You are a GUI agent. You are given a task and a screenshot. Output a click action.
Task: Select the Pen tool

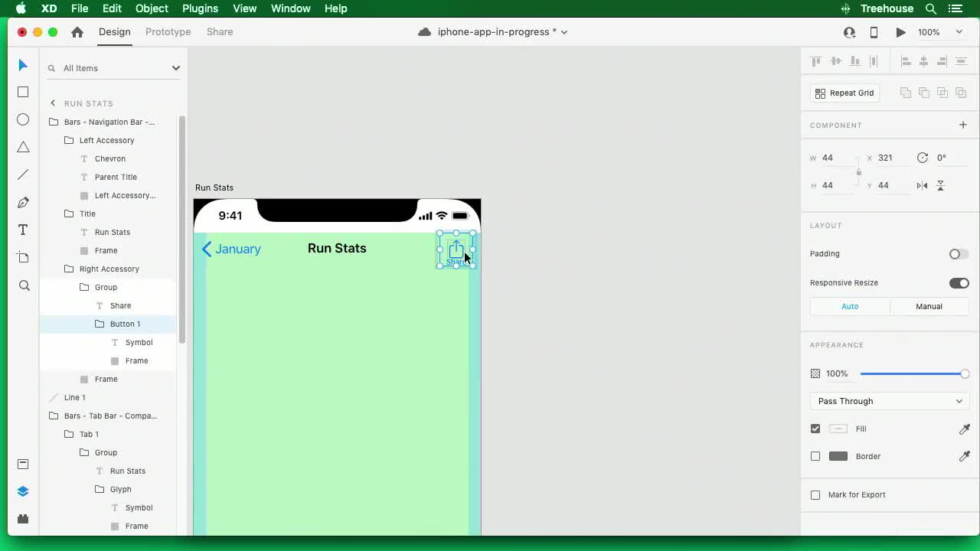[x=23, y=202]
